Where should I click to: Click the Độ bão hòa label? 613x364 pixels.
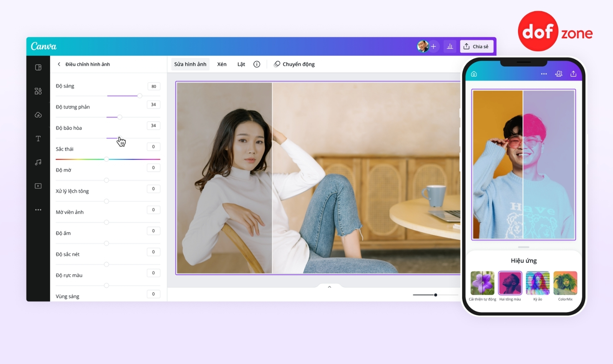[69, 128]
